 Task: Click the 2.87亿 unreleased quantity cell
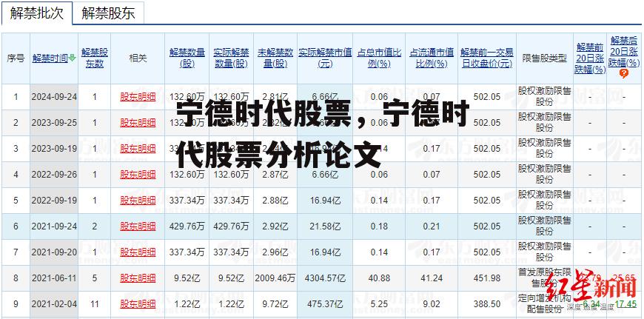tap(275, 175)
